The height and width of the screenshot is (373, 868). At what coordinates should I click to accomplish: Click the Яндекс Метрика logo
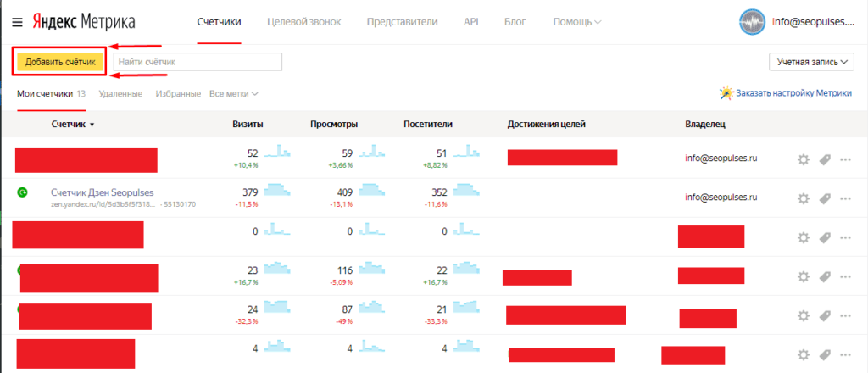coord(83,22)
